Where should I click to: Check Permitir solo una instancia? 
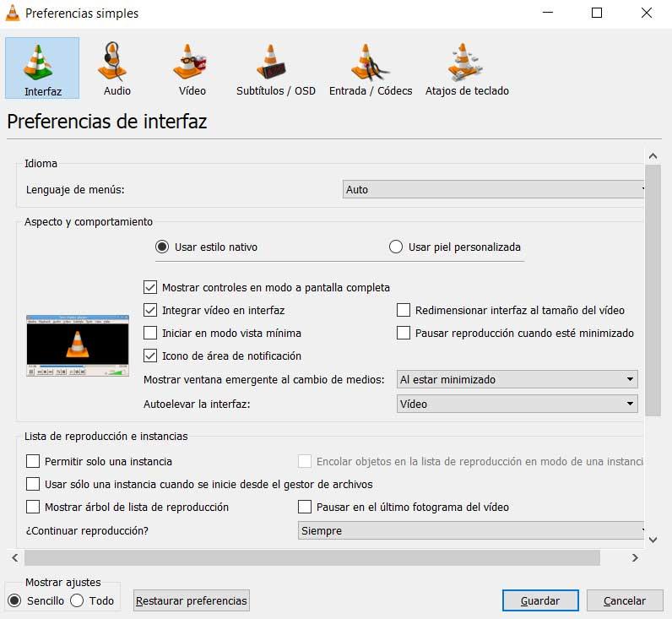click(x=33, y=461)
